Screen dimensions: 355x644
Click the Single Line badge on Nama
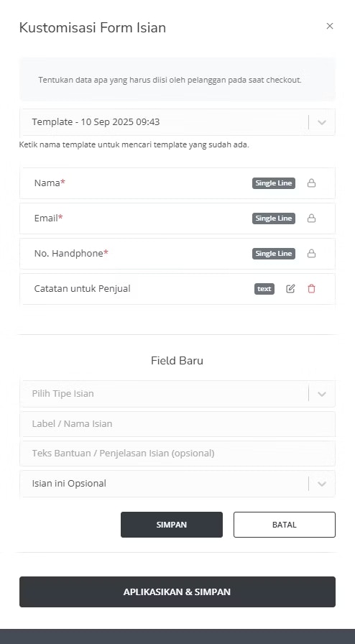pyautogui.click(x=274, y=183)
